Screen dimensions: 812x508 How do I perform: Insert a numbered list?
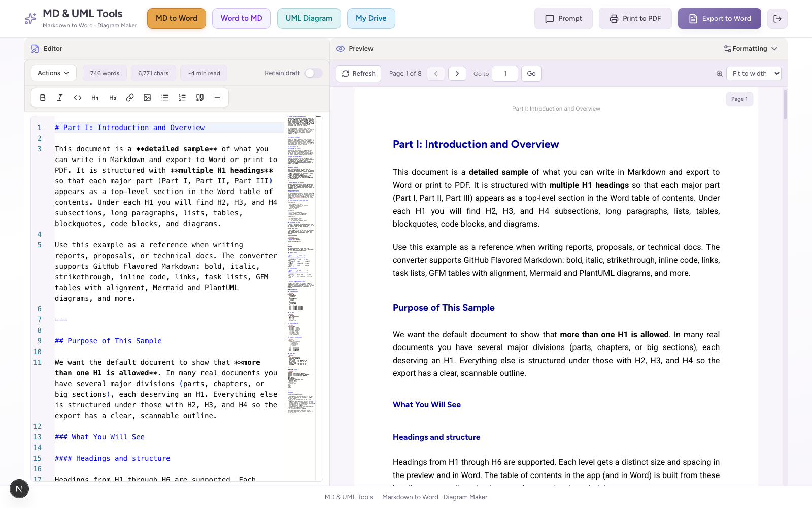182,98
